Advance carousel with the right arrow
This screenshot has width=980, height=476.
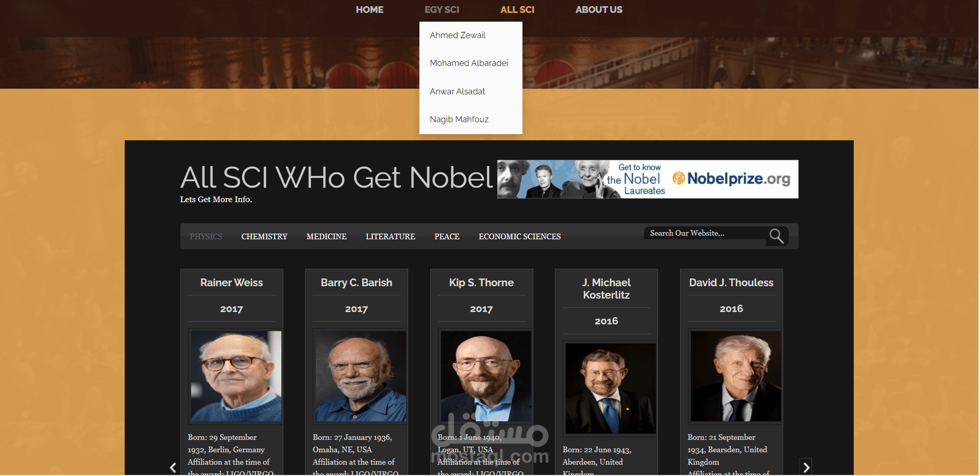806,467
